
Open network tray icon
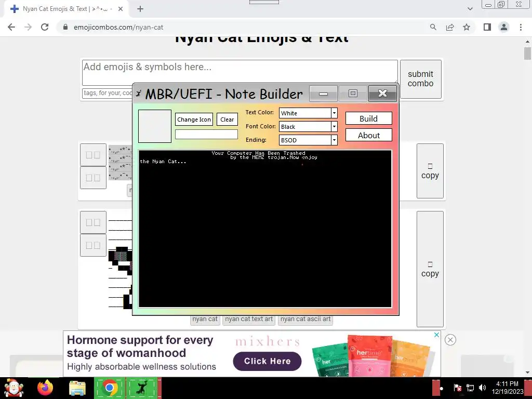[x=470, y=388]
